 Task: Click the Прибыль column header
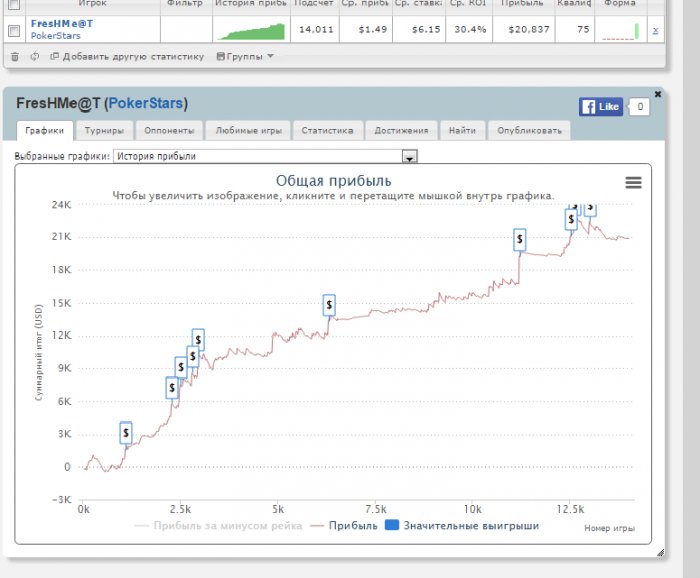524,4
